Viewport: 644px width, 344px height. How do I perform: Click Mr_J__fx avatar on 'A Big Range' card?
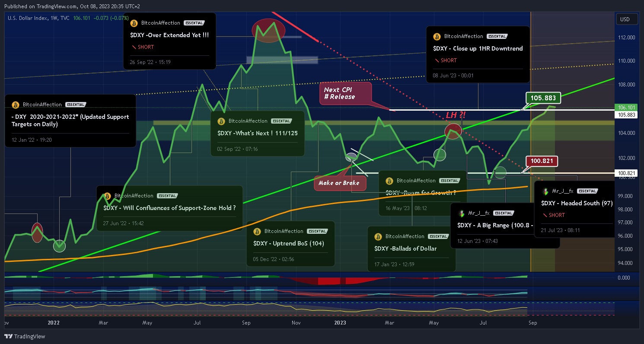[461, 213]
